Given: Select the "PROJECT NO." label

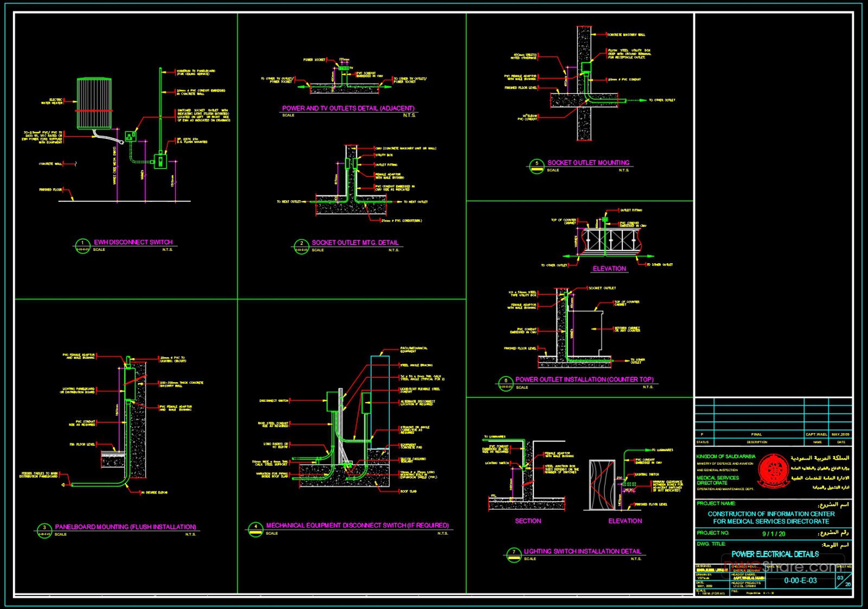Looking at the screenshot, I should tap(713, 533).
